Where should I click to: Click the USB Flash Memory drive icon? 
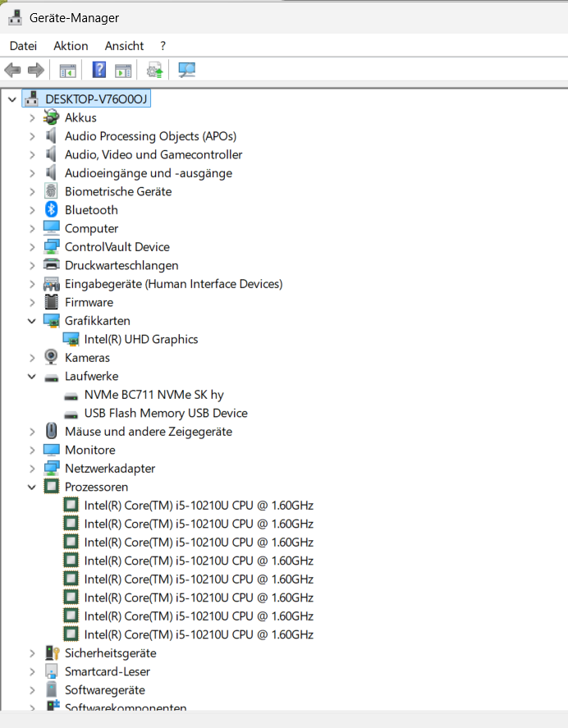pos(71,415)
